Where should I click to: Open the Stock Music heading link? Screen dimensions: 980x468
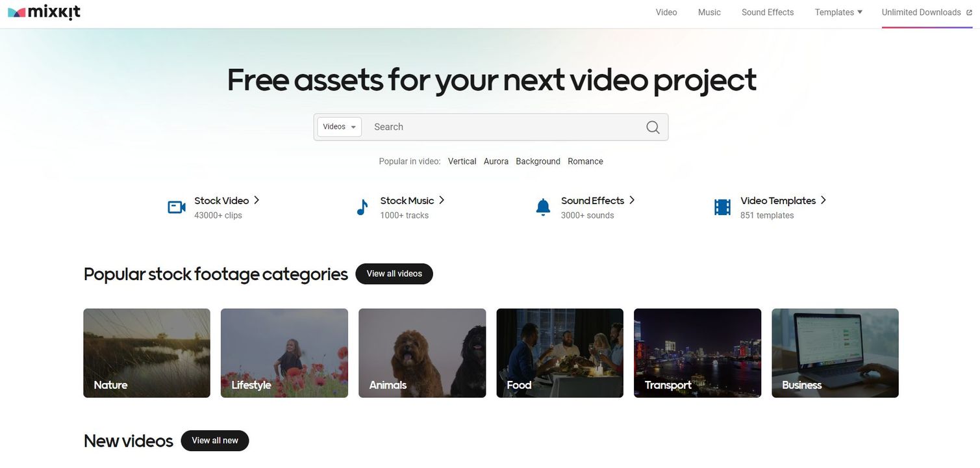[407, 201]
